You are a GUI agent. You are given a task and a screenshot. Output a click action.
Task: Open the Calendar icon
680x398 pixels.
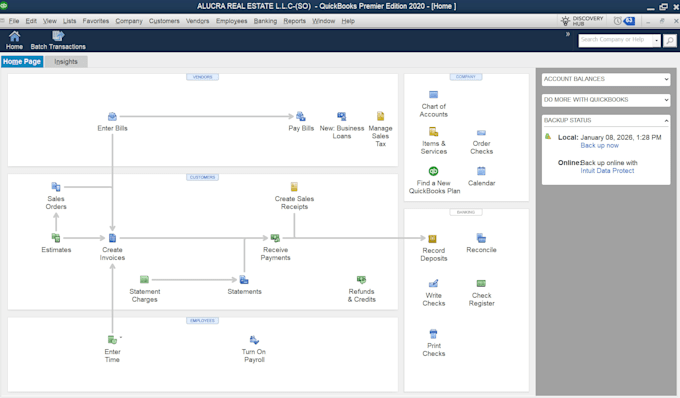(x=481, y=171)
